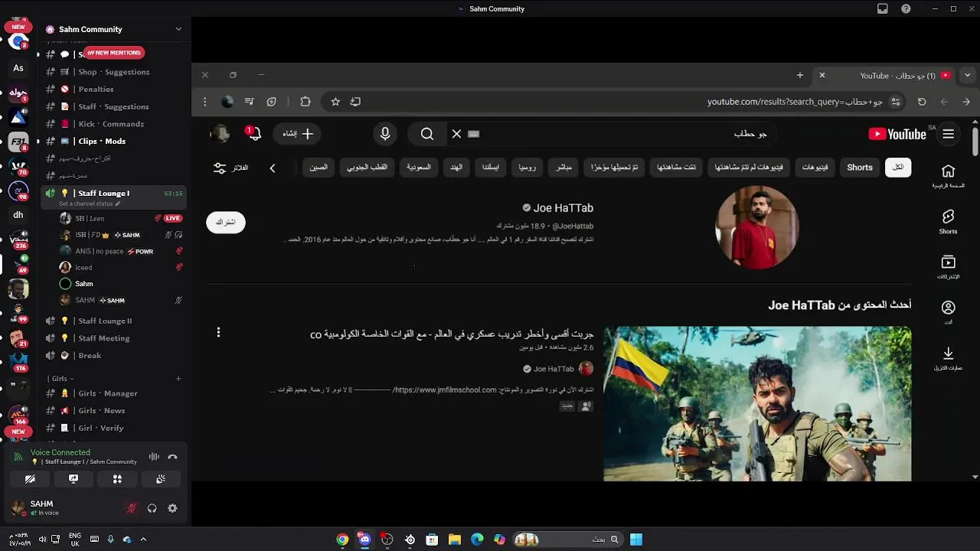Clear the YouTube search query

pyautogui.click(x=456, y=134)
